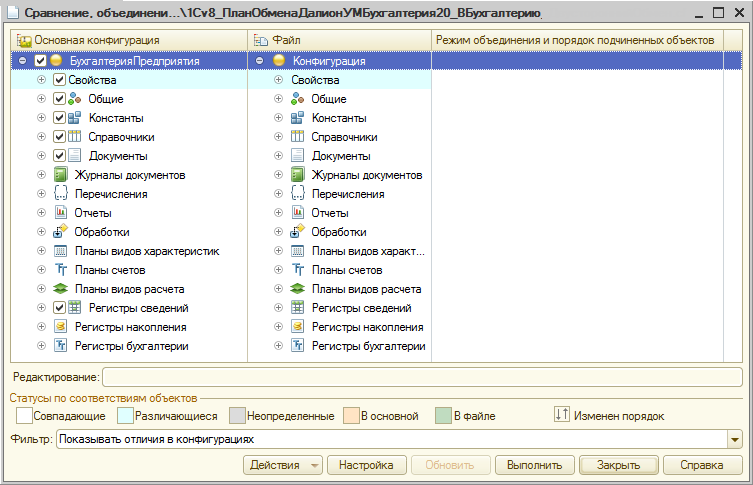This screenshot has height=485, width=753.
Task: Click Режим объединения column header
Action: tap(577, 40)
